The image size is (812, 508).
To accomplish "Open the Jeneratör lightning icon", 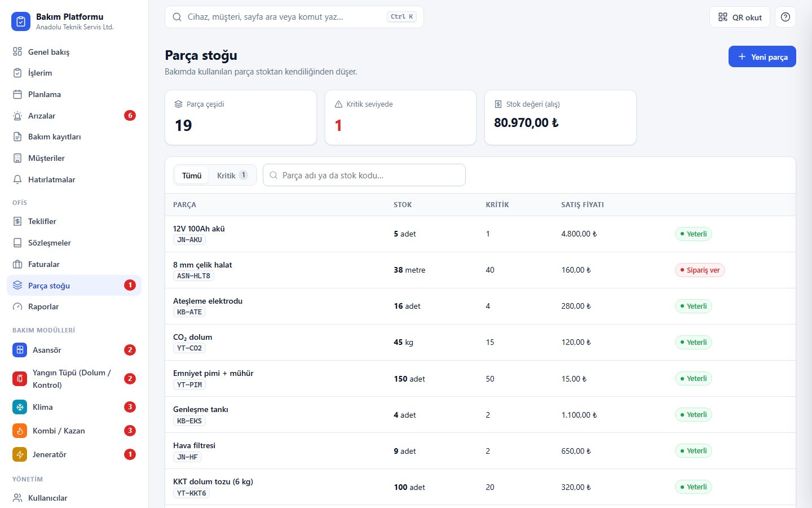I will coord(20,454).
